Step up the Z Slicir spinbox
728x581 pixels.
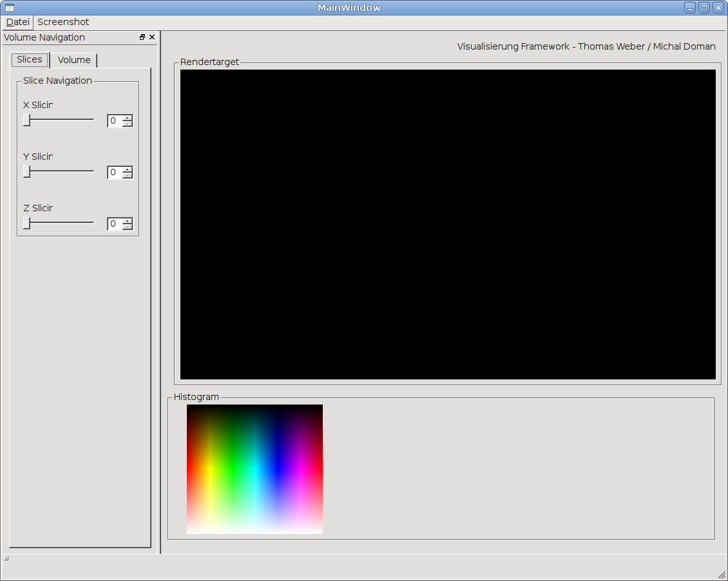pyautogui.click(x=128, y=221)
